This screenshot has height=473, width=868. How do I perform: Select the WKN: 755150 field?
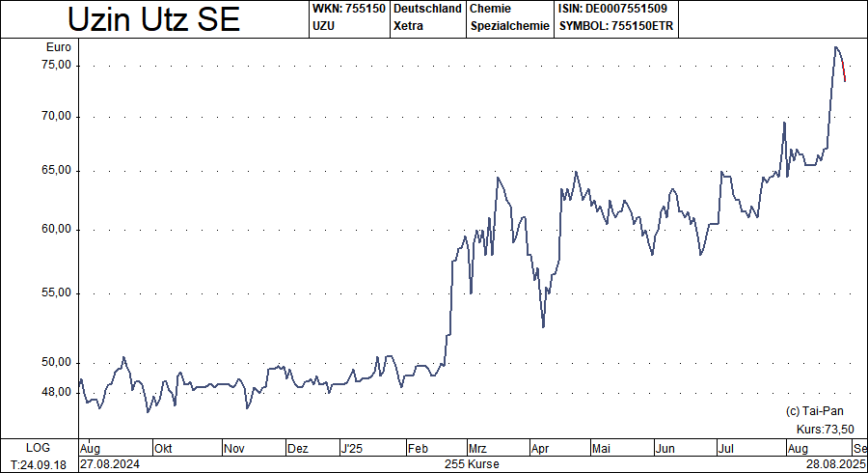pyautogui.click(x=349, y=9)
